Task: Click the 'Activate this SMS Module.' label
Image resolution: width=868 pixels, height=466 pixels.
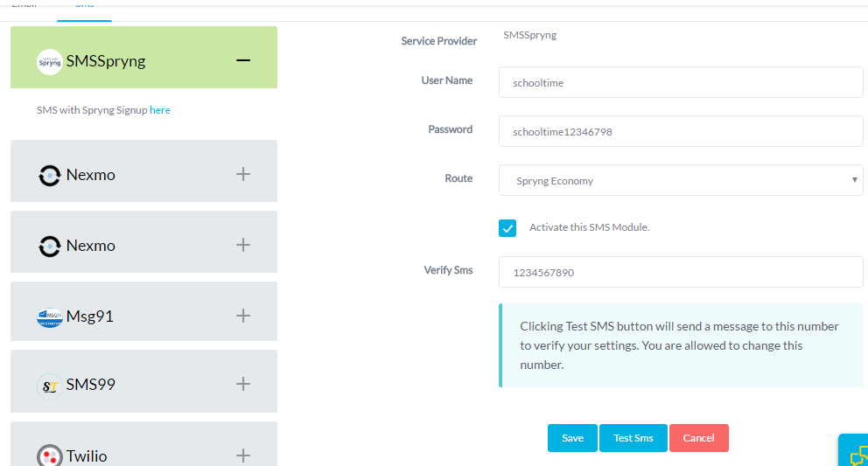Action: (x=589, y=227)
